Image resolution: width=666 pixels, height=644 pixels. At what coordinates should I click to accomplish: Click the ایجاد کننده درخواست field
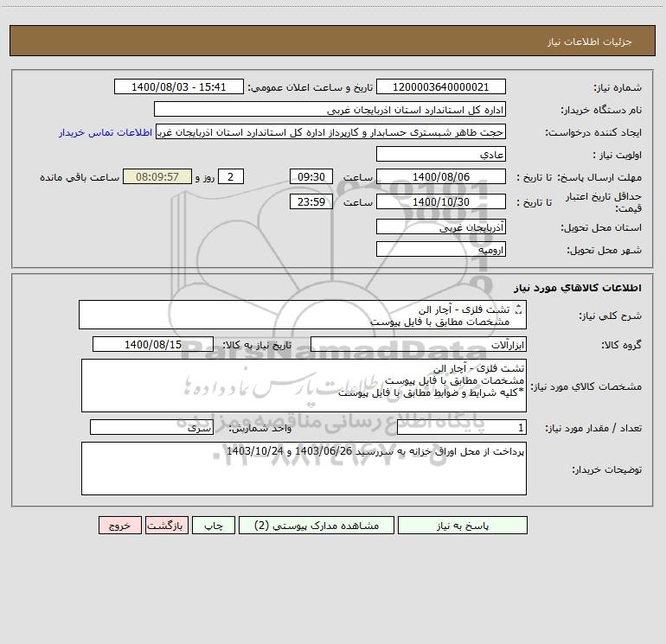(331, 131)
